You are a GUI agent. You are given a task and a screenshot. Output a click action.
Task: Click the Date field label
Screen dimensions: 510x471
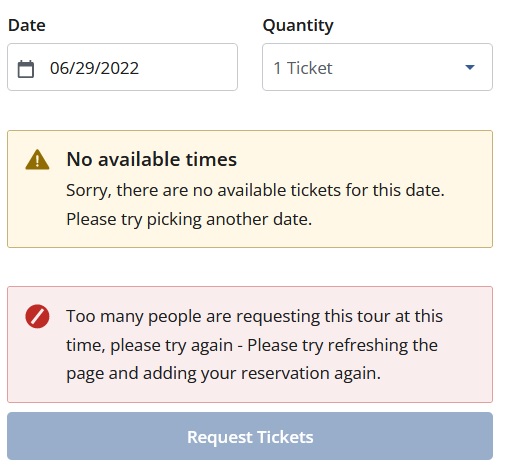pyautogui.click(x=27, y=25)
